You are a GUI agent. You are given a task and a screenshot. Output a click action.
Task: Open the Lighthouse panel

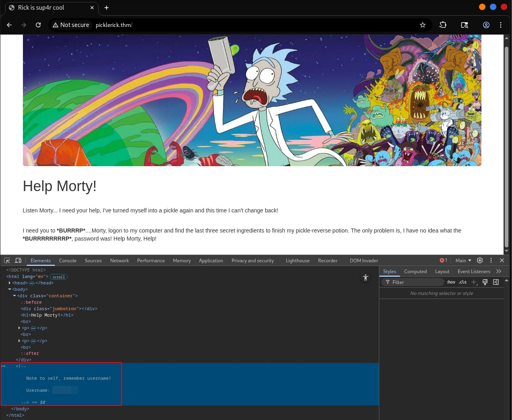[x=298, y=261]
